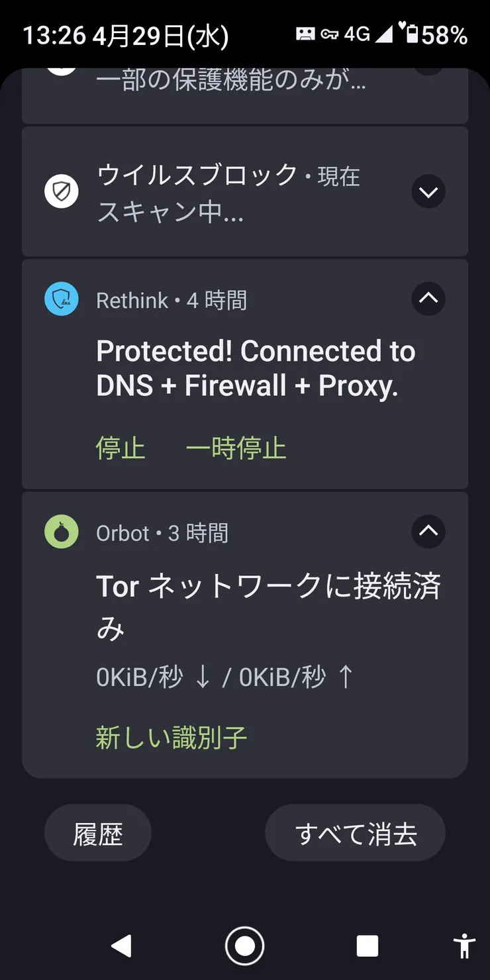This screenshot has height=980, width=490.
Task: Stop Rethink via 停止
Action: pyautogui.click(x=121, y=448)
